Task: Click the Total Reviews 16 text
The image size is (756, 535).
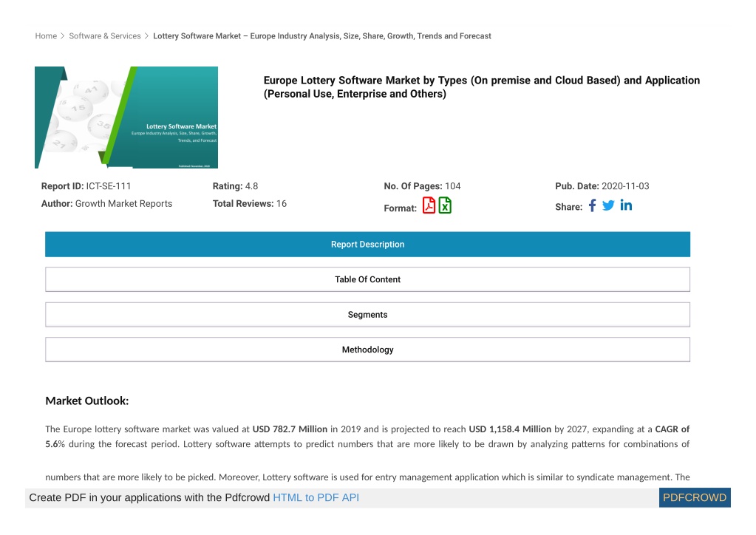Action: pyautogui.click(x=250, y=204)
